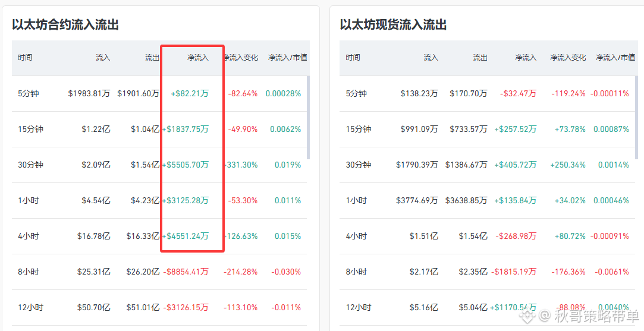Viewport: 644px width, 331px height.
Task: Click the ratio value -0.030%
Action: 286,272
